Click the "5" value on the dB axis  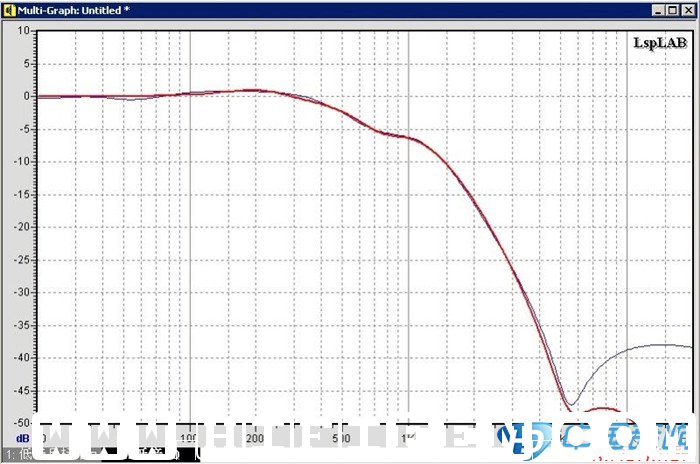tap(27, 63)
